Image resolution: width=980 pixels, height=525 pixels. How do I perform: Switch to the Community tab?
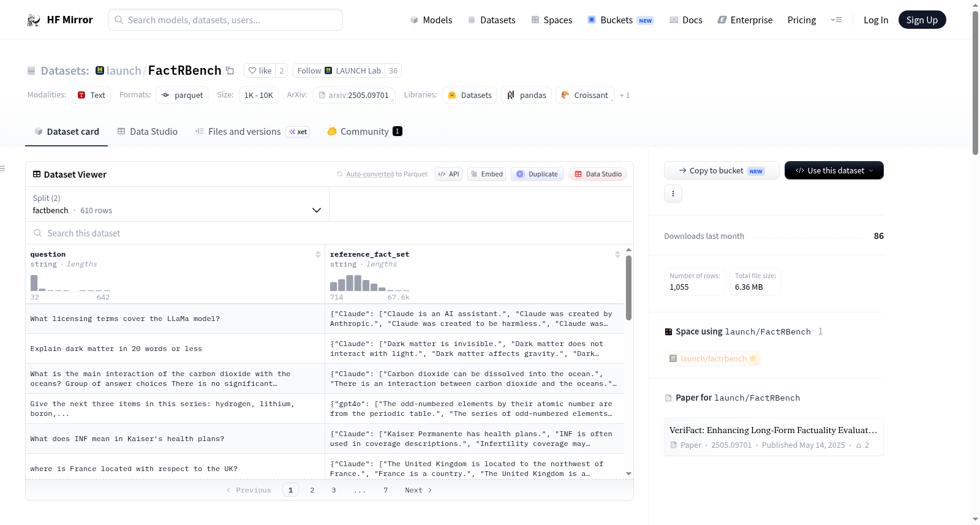[x=364, y=131]
